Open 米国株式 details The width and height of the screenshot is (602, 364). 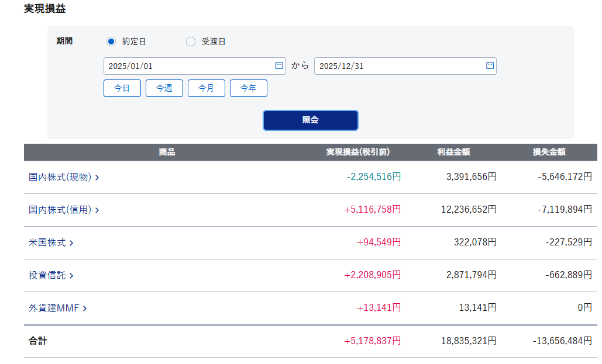[x=47, y=242]
